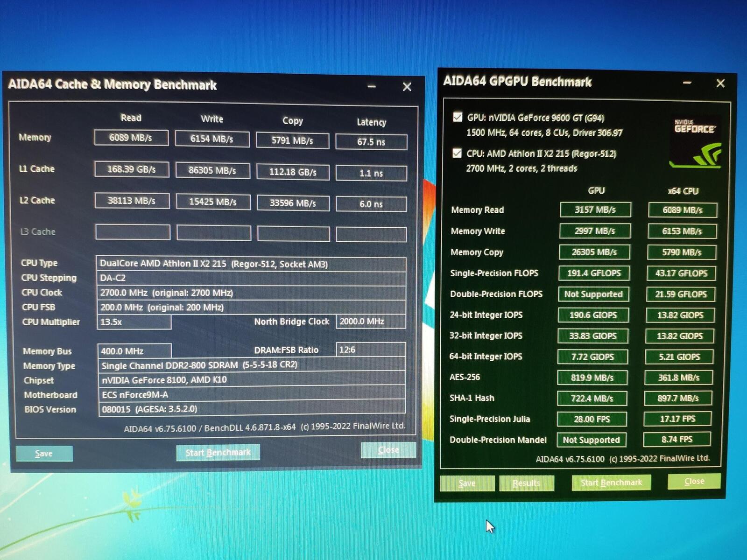
Task: Select L2 Cache Latency value 6.0 ns
Action: (371, 204)
